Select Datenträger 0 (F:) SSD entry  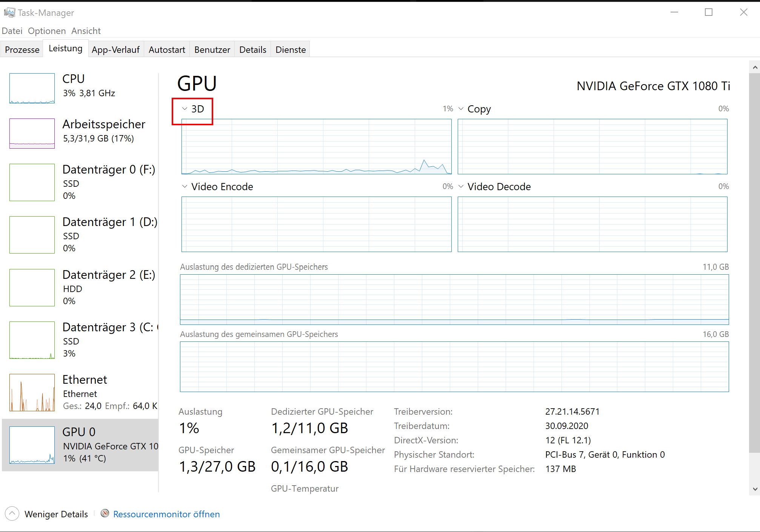click(80, 182)
